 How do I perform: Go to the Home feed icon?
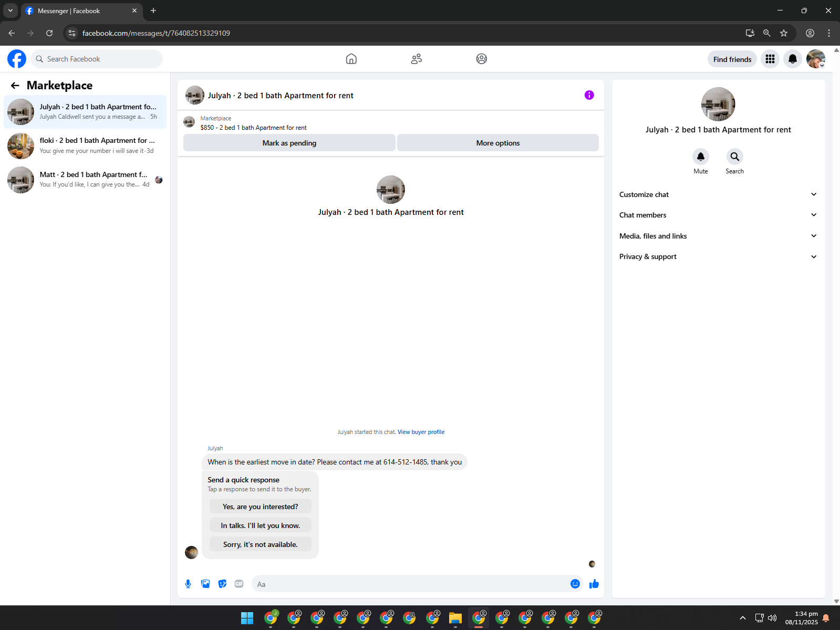pyautogui.click(x=351, y=59)
